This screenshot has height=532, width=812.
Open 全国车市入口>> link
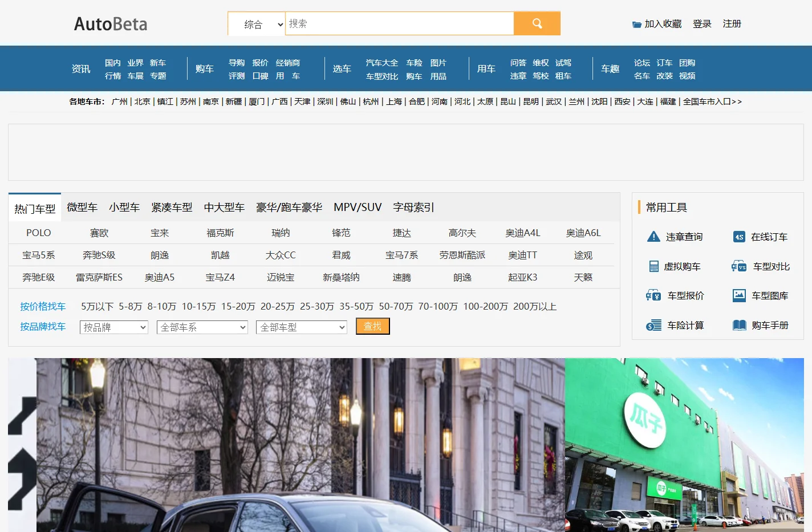[x=712, y=101]
